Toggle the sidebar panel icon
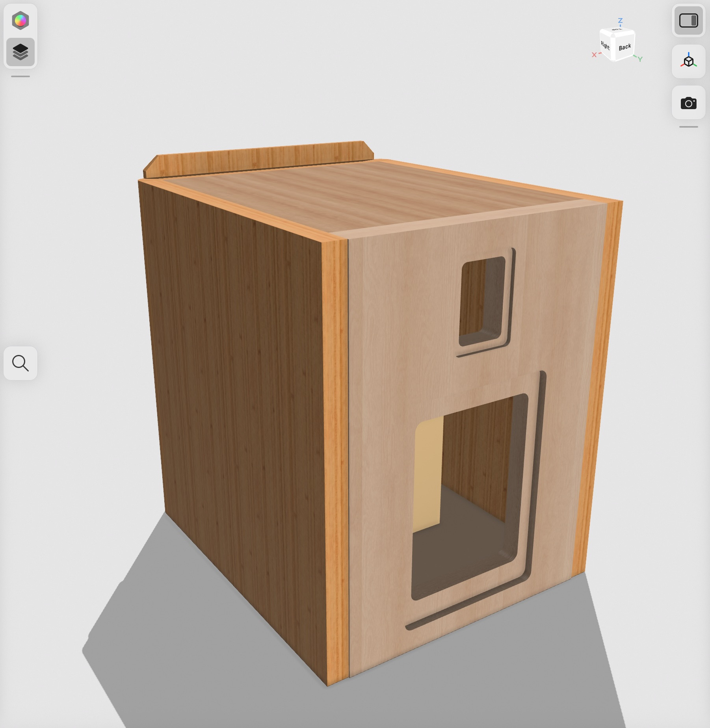The width and height of the screenshot is (710, 728). click(688, 20)
